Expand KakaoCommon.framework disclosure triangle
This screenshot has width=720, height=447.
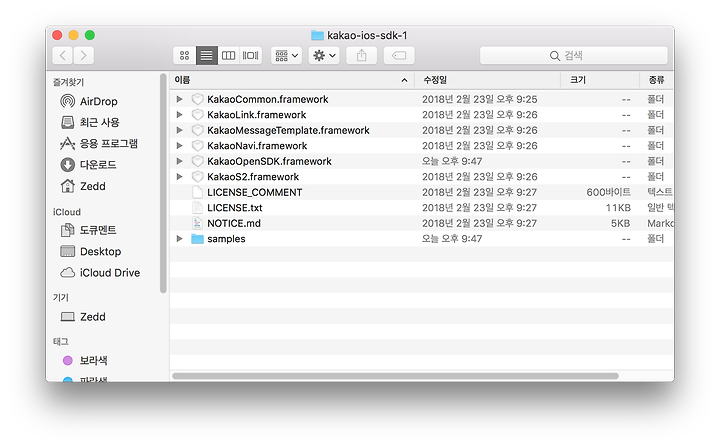[x=180, y=99]
